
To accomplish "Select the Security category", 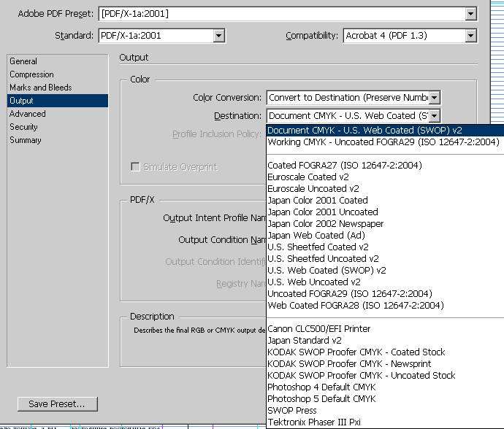I will click(x=57, y=127).
